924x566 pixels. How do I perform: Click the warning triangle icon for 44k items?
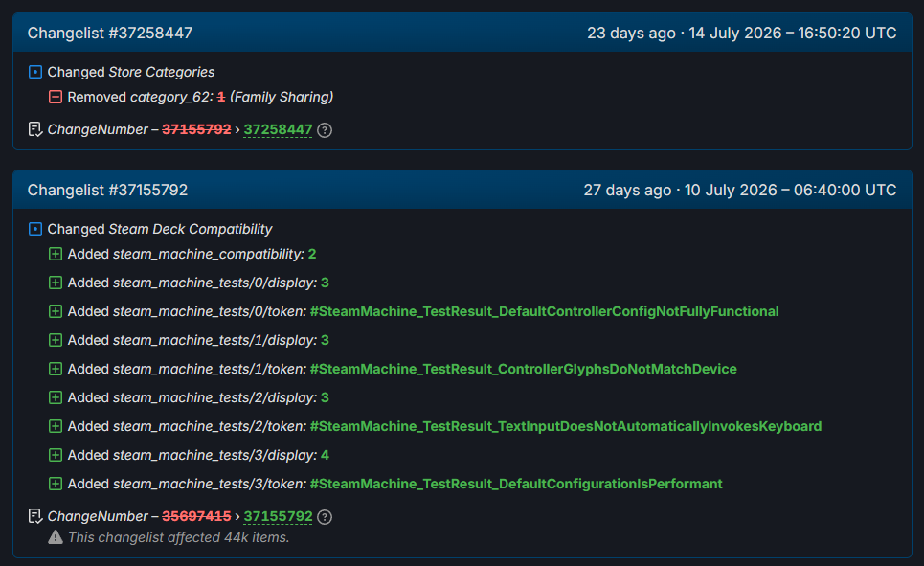[56, 537]
